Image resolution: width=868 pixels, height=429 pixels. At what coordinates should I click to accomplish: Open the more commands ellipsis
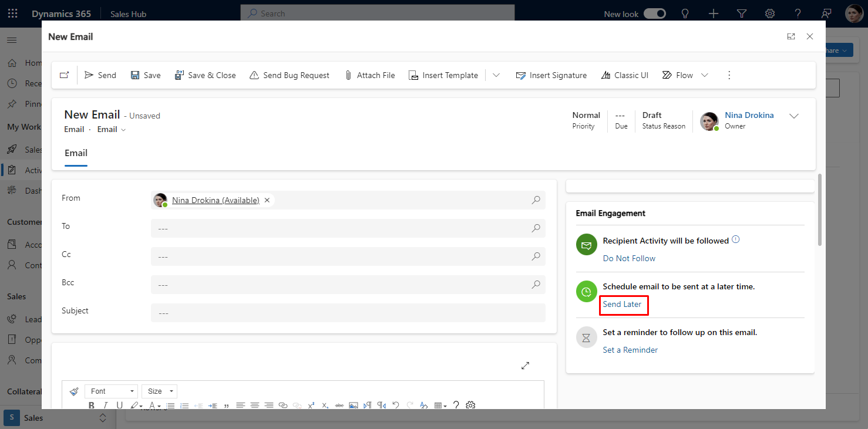[x=729, y=75]
